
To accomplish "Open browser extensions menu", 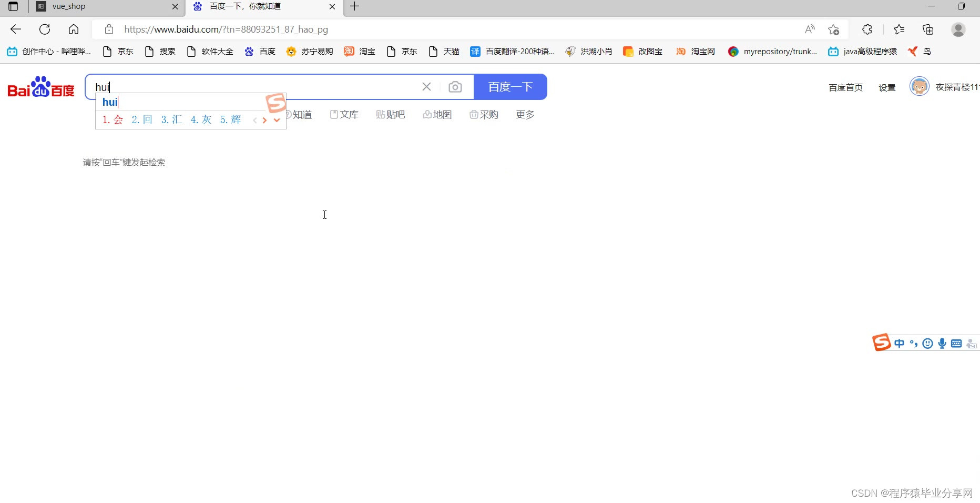I will 867,29.
